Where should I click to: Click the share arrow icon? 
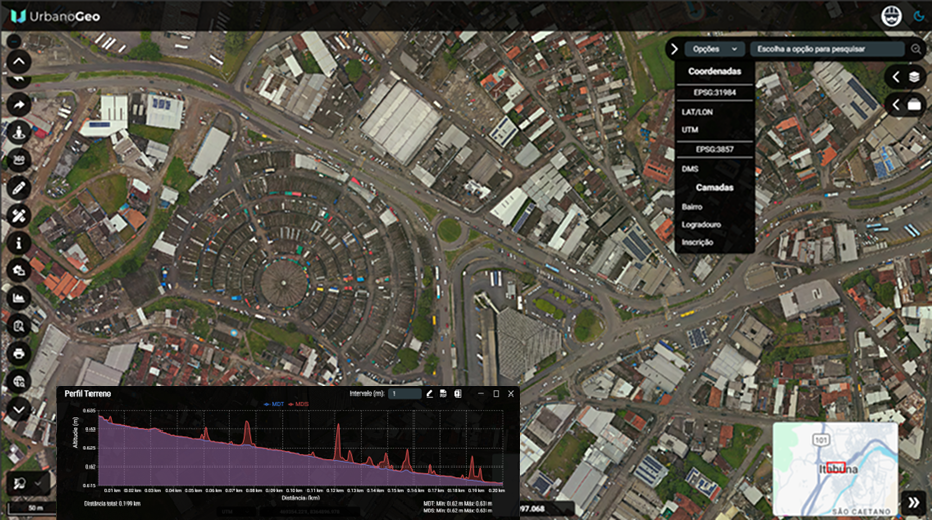tap(18, 105)
